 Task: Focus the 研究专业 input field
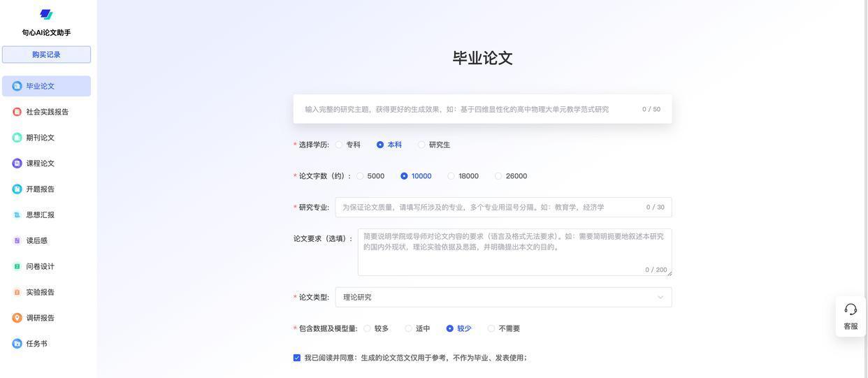(489, 208)
